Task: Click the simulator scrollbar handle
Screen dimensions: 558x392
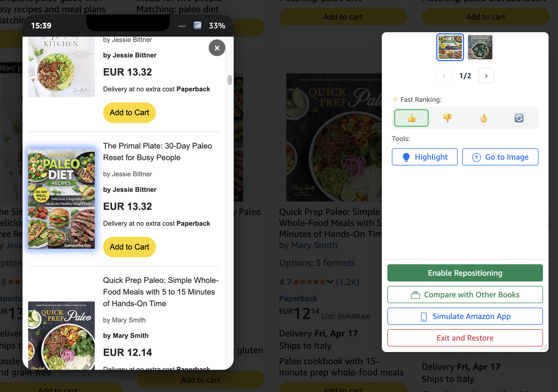Action: pos(230,80)
